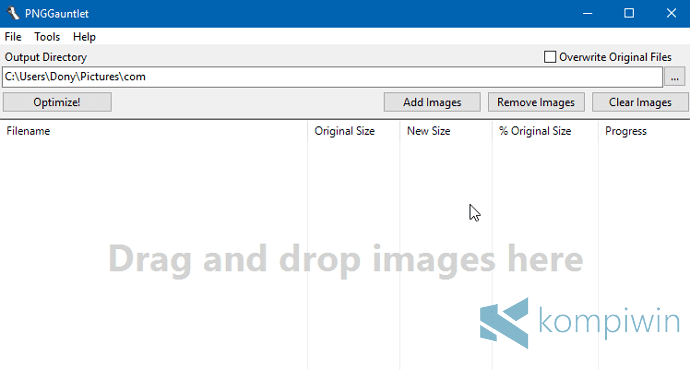
Task: Click the Output Directory path field
Action: 333,77
